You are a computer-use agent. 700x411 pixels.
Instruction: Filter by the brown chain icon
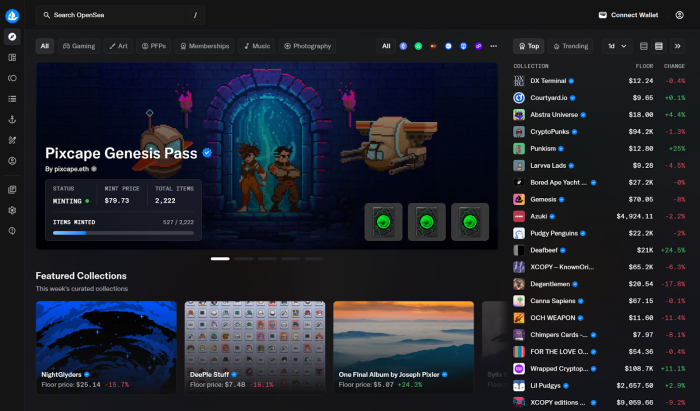tap(433, 46)
